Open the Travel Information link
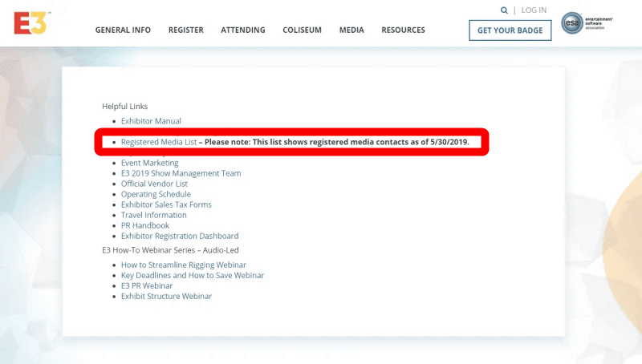The height and width of the screenshot is (364, 642). tap(154, 215)
